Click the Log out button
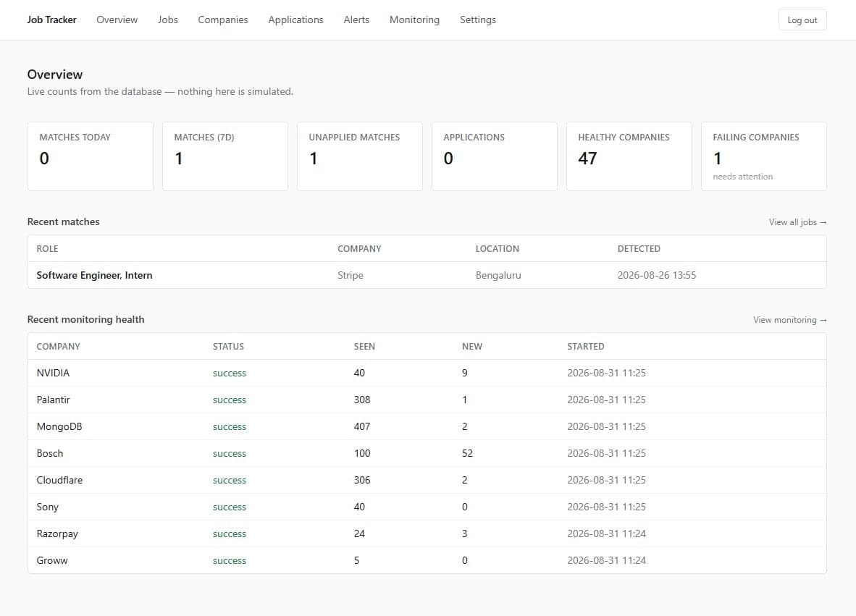 tap(802, 20)
